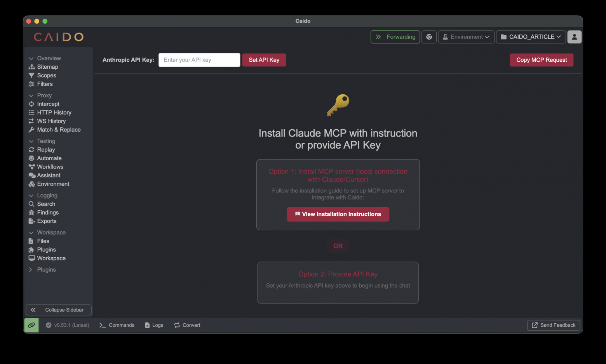
Task: Go to Sitemap in the sidebar
Action: 48,67
